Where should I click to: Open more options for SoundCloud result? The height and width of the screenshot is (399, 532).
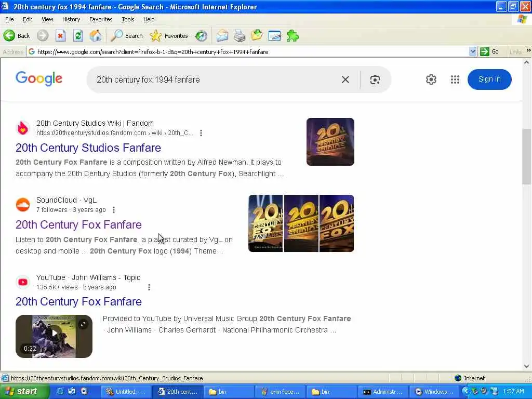click(x=114, y=210)
